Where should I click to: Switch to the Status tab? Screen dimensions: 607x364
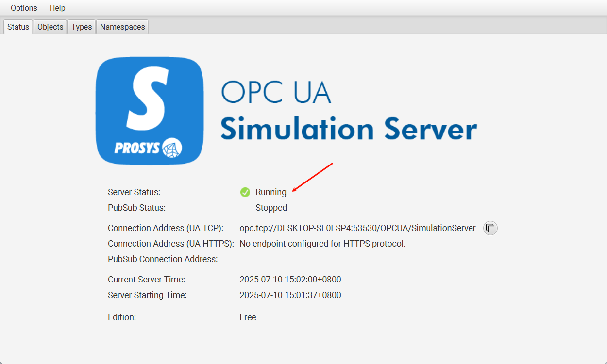pyautogui.click(x=18, y=27)
